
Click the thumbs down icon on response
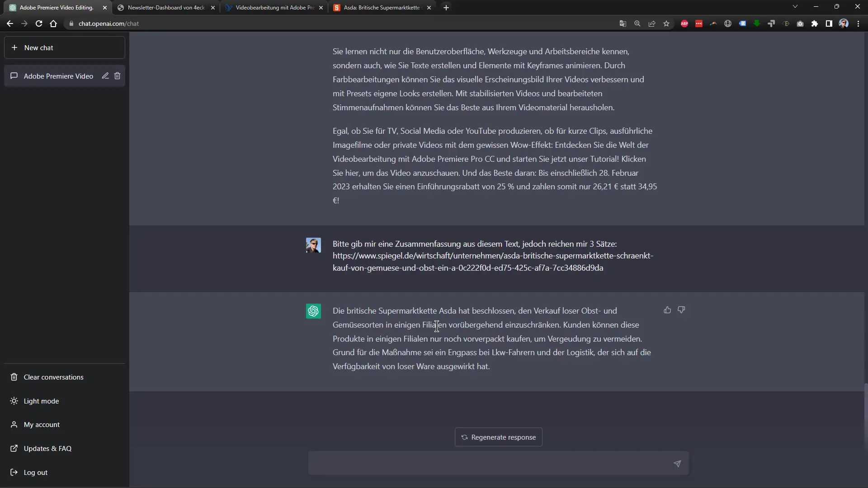(x=681, y=310)
